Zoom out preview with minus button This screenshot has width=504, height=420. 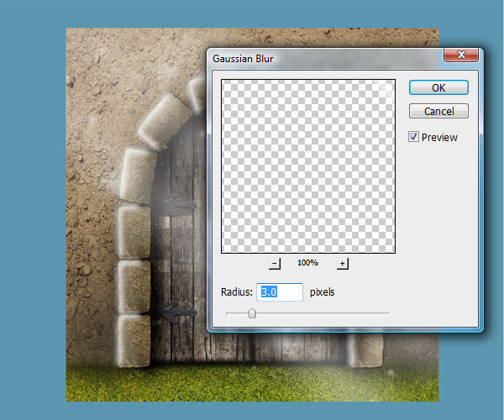click(x=274, y=263)
